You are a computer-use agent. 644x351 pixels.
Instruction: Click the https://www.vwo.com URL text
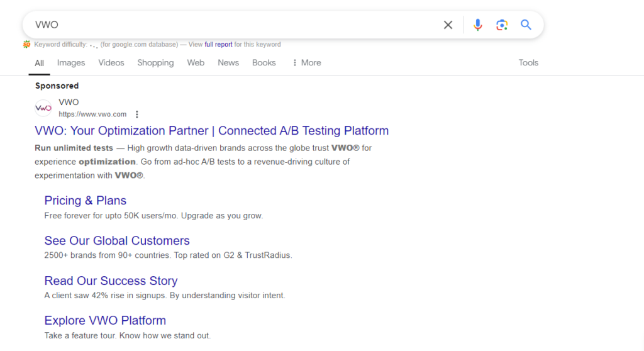click(x=92, y=114)
